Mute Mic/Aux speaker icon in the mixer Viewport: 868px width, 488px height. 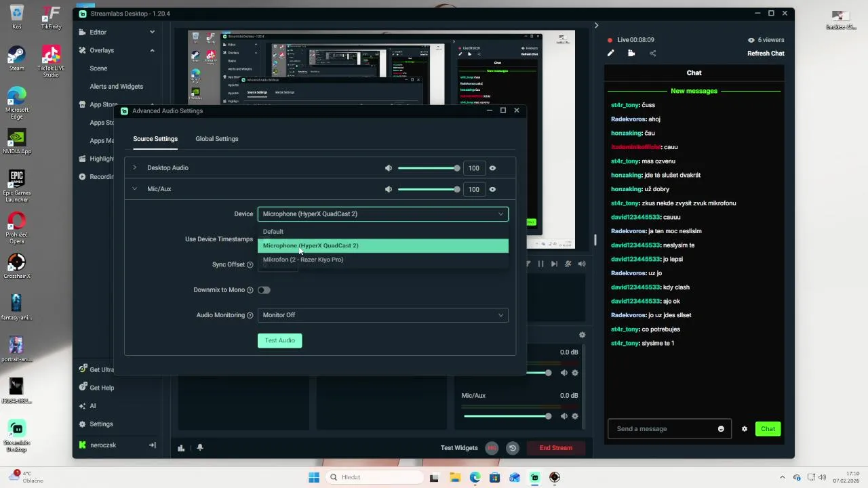tap(564, 416)
